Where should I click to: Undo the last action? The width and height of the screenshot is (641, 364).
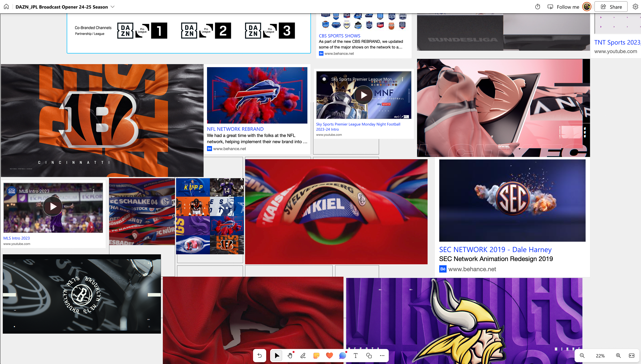[x=259, y=355]
